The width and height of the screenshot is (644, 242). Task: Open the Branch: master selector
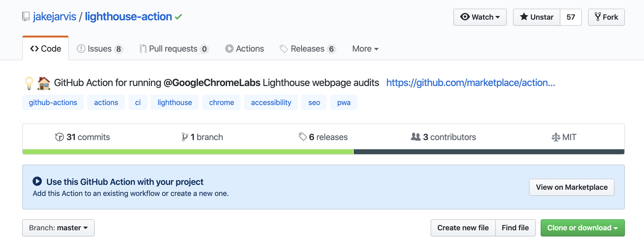[58, 228]
